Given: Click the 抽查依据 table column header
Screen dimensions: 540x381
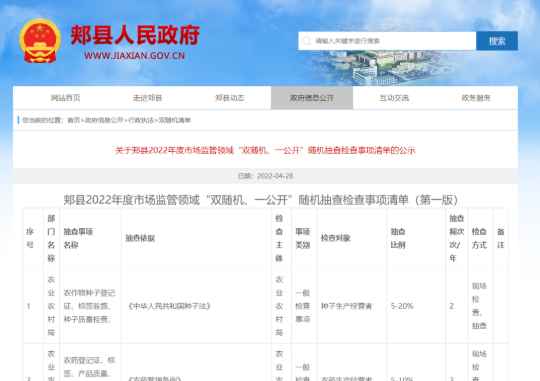Looking at the screenshot, I should click(140, 238).
